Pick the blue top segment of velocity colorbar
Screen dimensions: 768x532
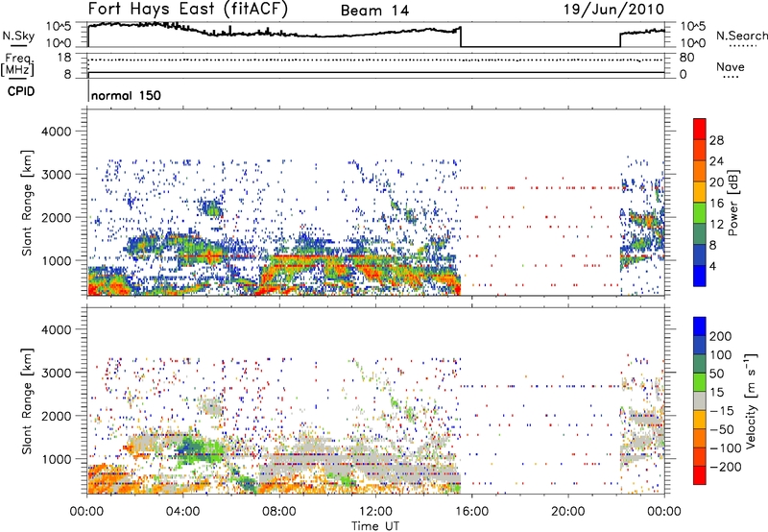[700, 326]
